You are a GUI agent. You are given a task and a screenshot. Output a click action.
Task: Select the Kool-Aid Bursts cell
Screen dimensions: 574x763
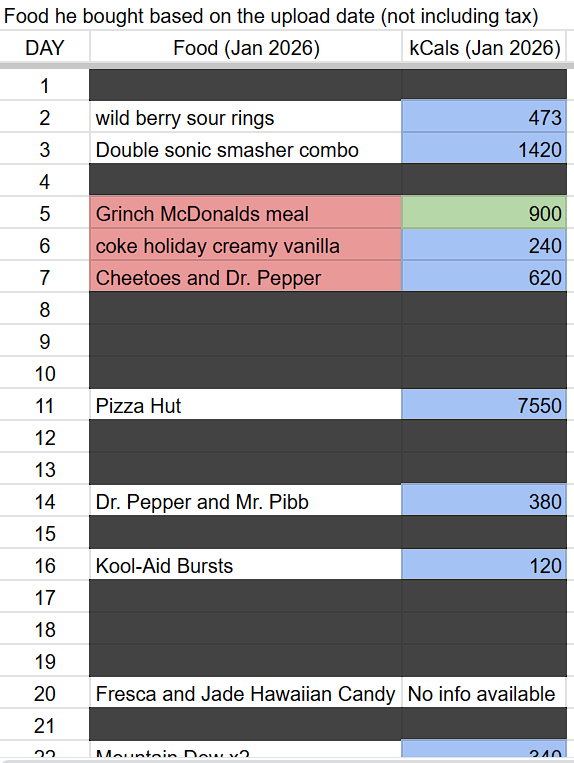point(246,565)
